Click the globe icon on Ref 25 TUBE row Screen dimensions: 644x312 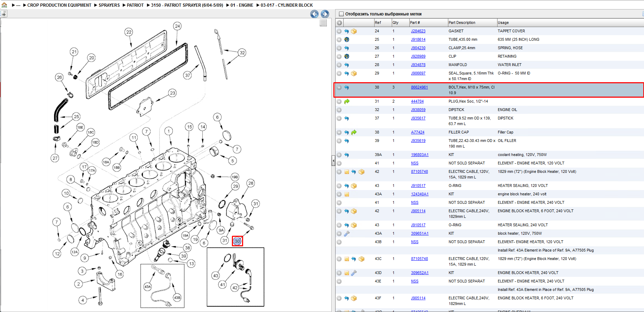point(347,40)
